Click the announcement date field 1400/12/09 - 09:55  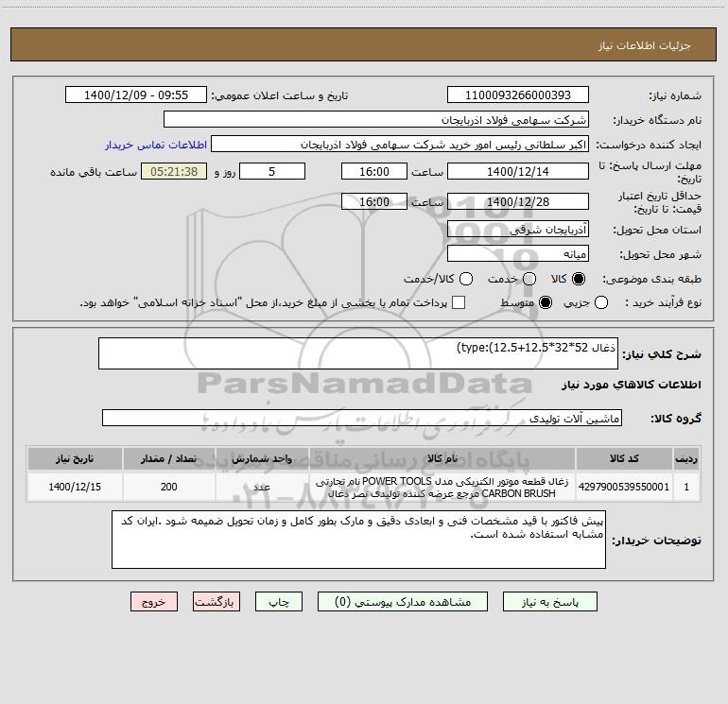point(136,95)
